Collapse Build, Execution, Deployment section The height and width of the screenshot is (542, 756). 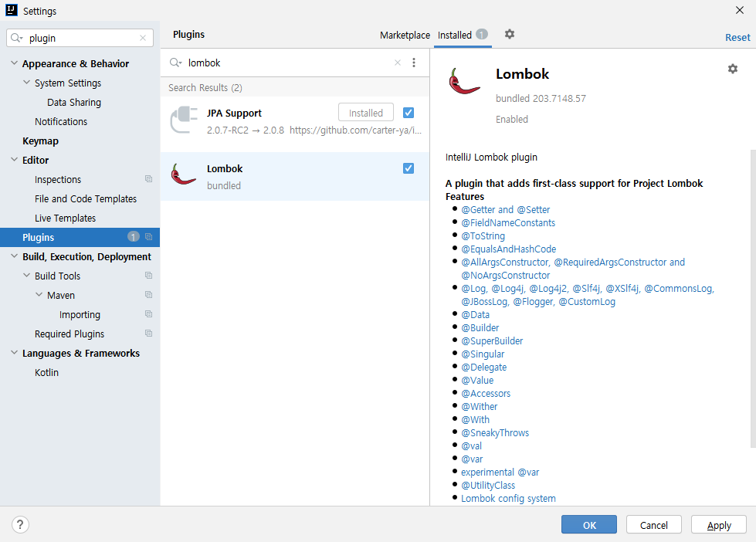[x=15, y=256]
